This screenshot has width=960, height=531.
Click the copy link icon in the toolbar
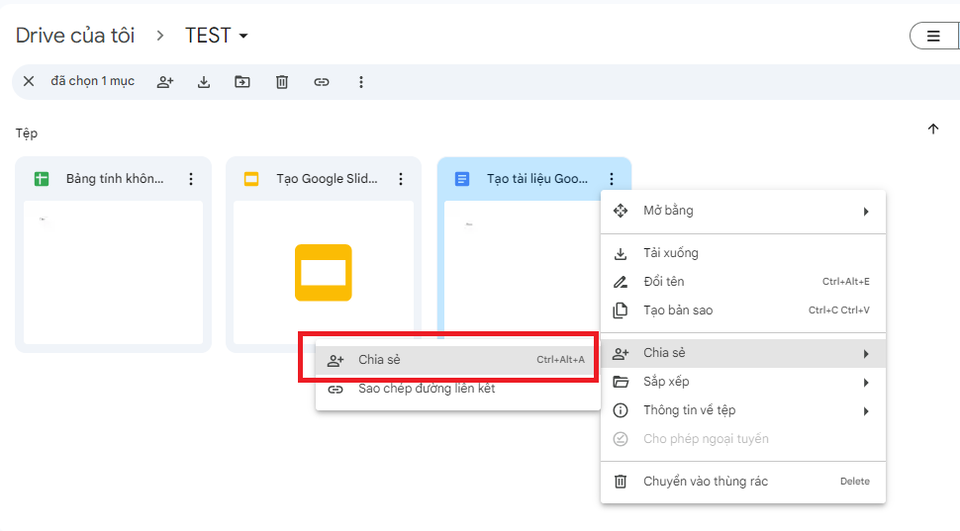(321, 82)
